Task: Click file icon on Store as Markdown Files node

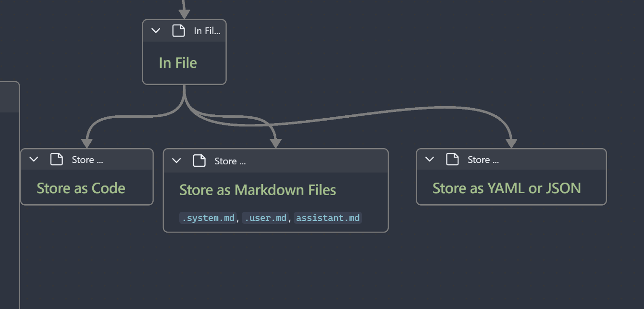Action: pos(199,161)
